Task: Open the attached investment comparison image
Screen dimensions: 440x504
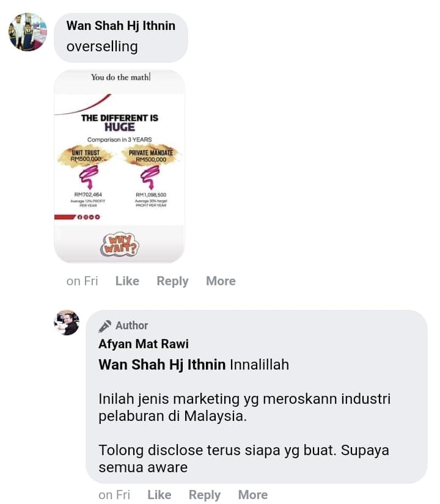Action: tap(119, 166)
